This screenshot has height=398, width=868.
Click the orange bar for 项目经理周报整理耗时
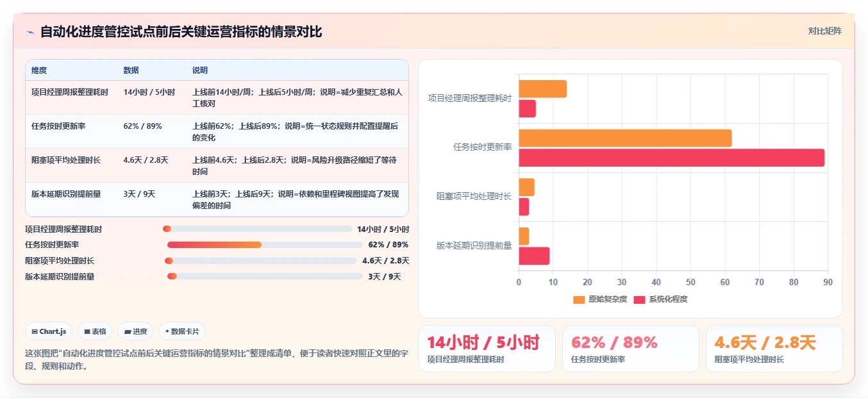[x=543, y=89]
